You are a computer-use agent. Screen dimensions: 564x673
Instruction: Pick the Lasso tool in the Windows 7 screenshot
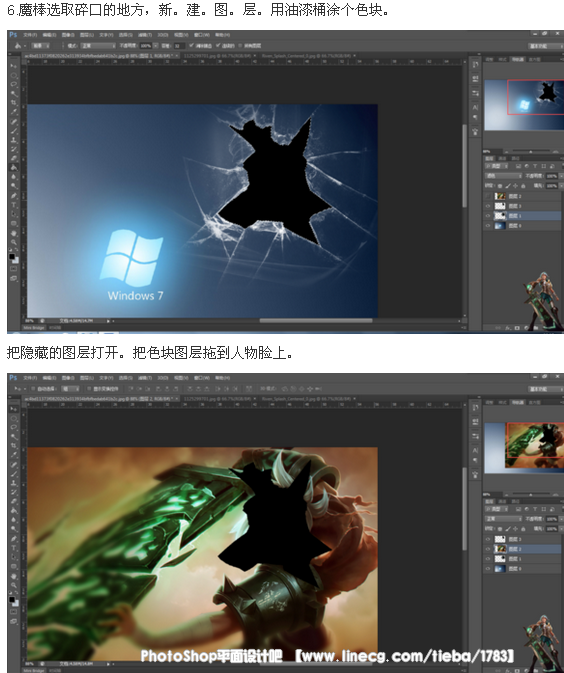click(13, 84)
